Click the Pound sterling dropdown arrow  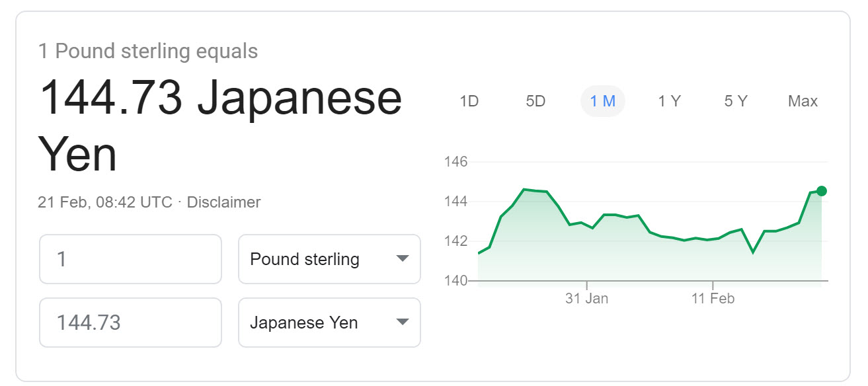click(x=402, y=259)
